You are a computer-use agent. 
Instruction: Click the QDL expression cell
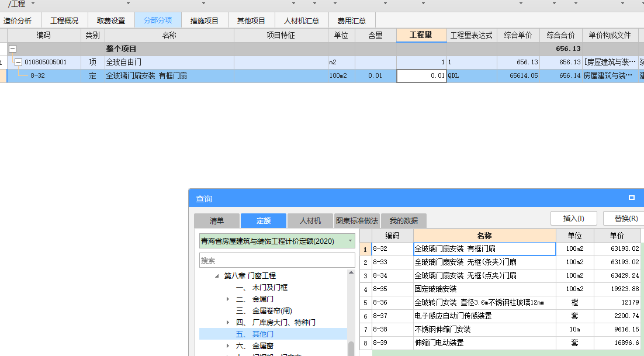pos(472,76)
